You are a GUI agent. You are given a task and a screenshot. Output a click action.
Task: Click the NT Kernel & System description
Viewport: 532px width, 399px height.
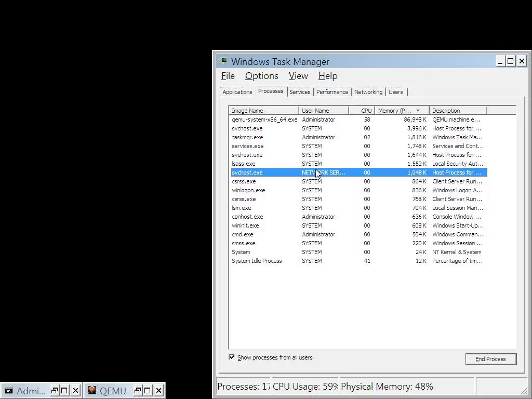[x=457, y=252]
